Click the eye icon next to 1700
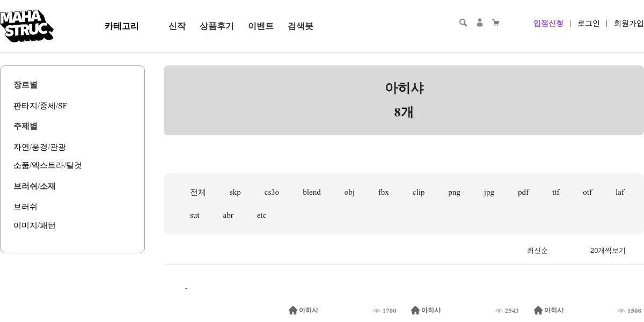 (377, 311)
